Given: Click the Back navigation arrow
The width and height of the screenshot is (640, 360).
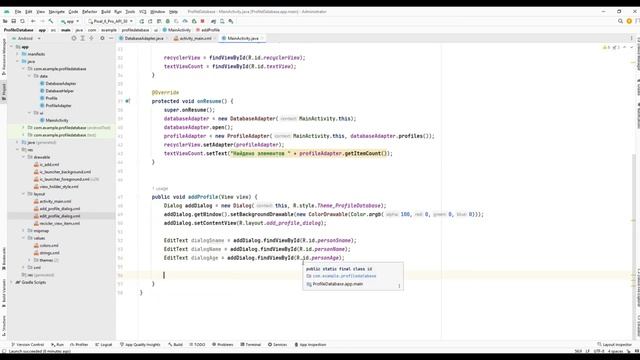Looking at the screenshot, I should pos(33,21).
